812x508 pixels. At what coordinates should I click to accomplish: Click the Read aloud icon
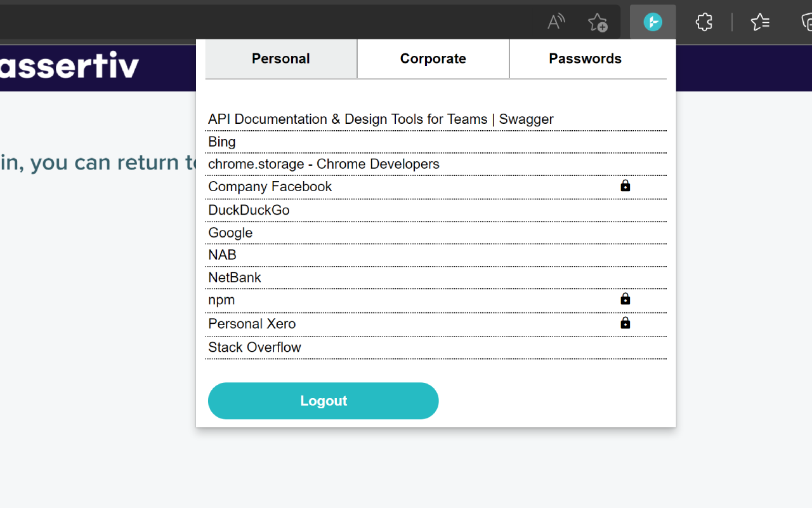pyautogui.click(x=556, y=22)
